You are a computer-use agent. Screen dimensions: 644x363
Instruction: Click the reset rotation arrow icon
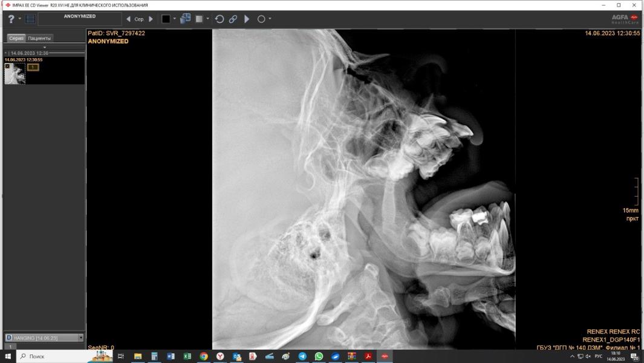click(x=220, y=19)
